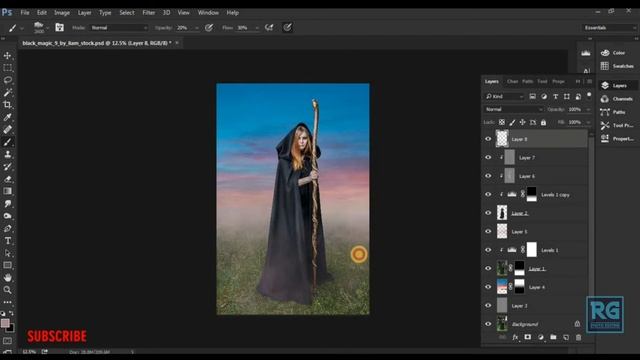Viewport: 640px width, 360px height.
Task: Switch to the Paths tab in Layers panel
Action: point(528,81)
